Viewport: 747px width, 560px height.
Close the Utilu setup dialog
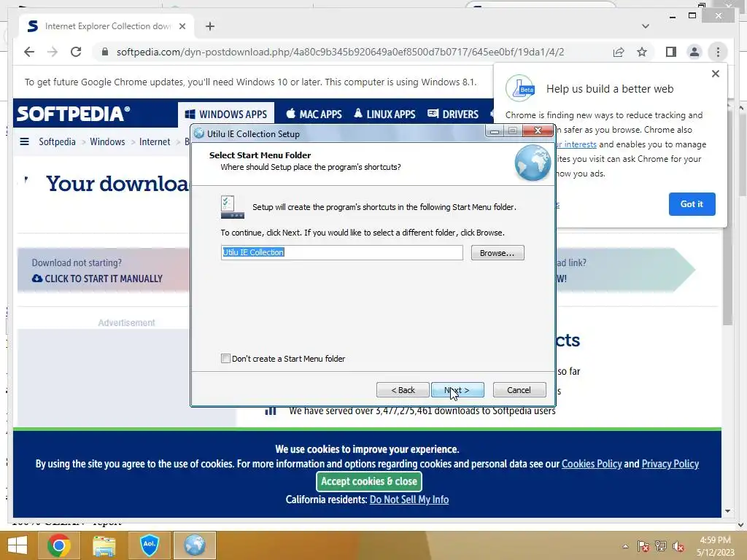tap(538, 131)
